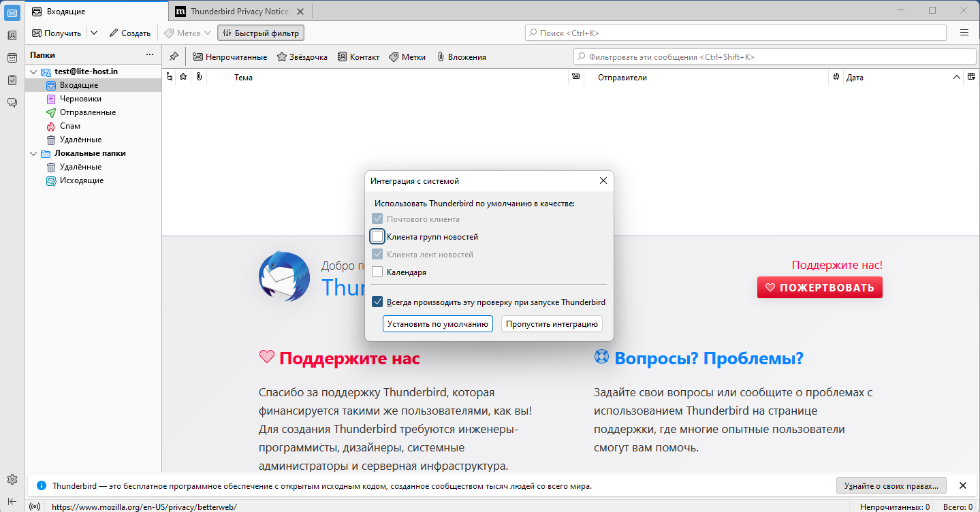This screenshot has width=980, height=512.
Task: Sort by the Отправители column header
Action: click(706, 77)
